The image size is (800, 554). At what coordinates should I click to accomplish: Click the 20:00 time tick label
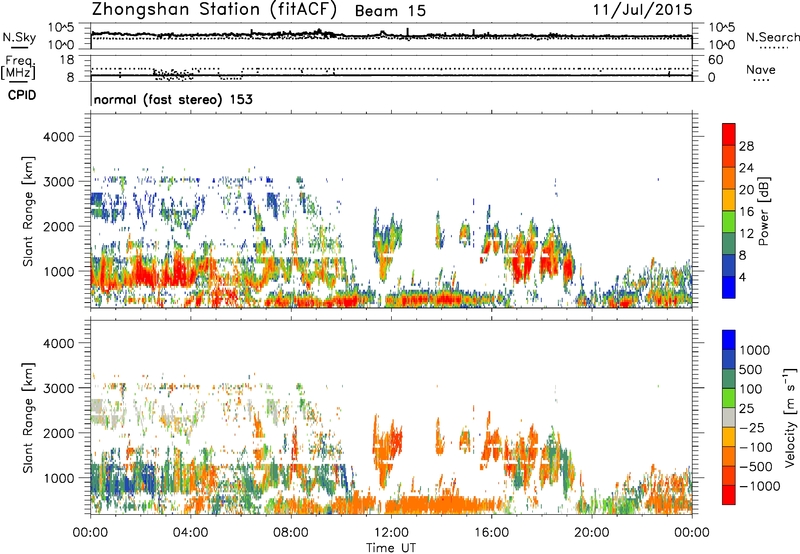(x=591, y=533)
